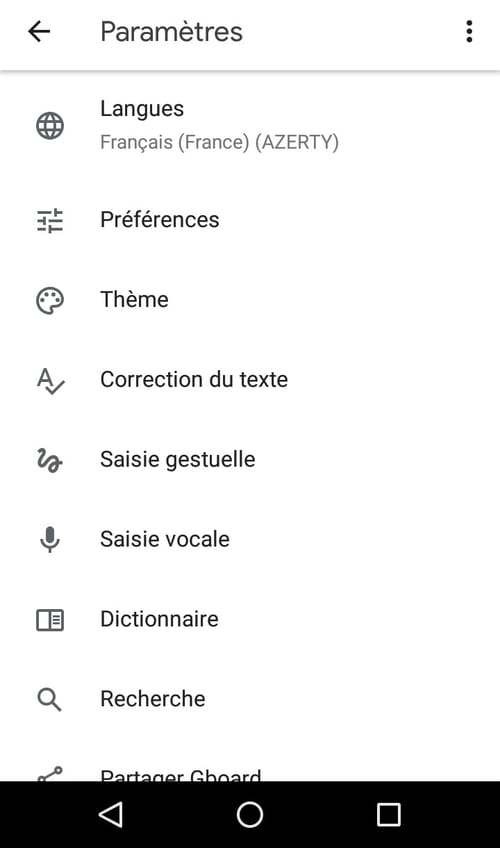Tap the spell-check icon for Correction du texte
500x848 pixels.
point(50,381)
